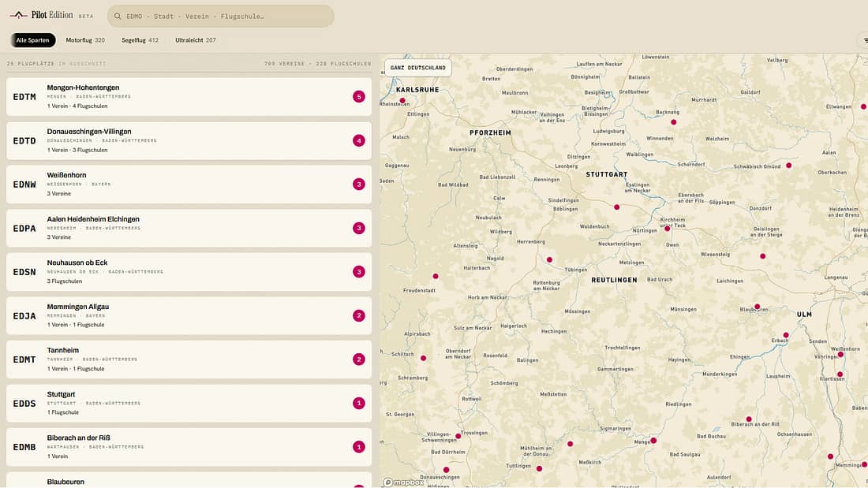Click the STUTTGART city label on map
Image resolution: width=868 pixels, height=488 pixels.
(607, 174)
